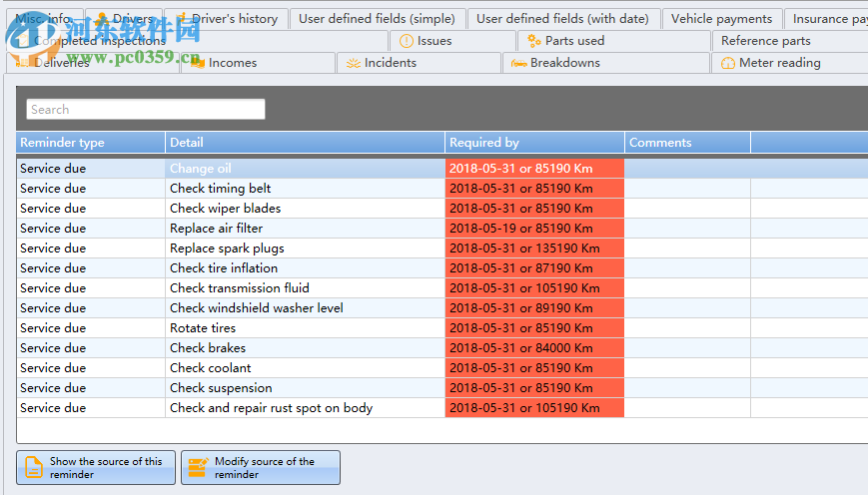Screen dimensions: 868x495
Task: Click the Issues tab warning icon
Action: point(407,41)
